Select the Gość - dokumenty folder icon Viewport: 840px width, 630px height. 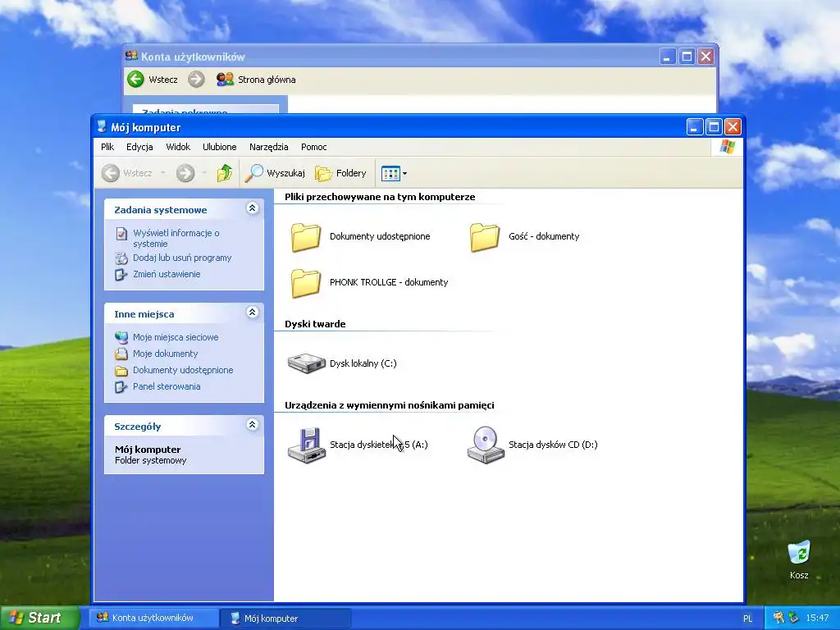pyautogui.click(x=485, y=237)
